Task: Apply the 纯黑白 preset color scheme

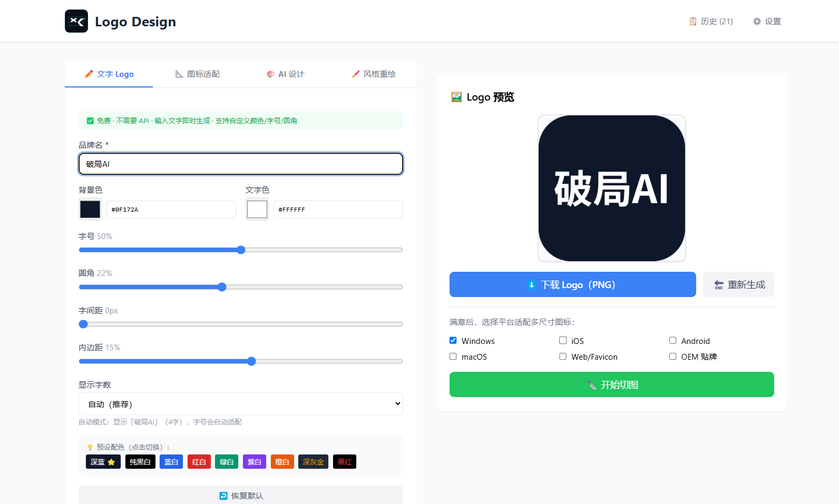Action: pyautogui.click(x=140, y=462)
